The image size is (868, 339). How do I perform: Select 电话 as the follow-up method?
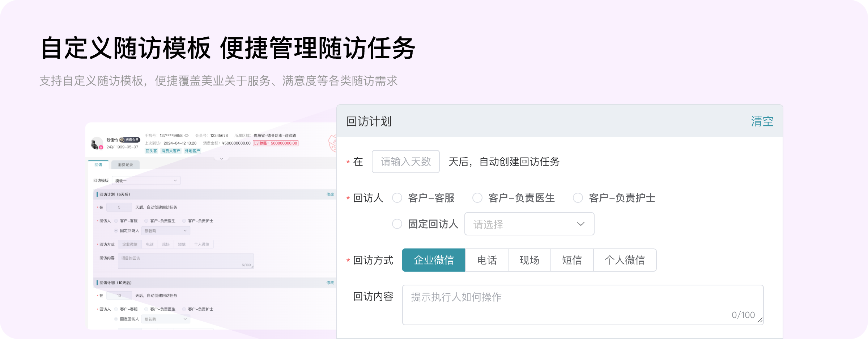(486, 260)
